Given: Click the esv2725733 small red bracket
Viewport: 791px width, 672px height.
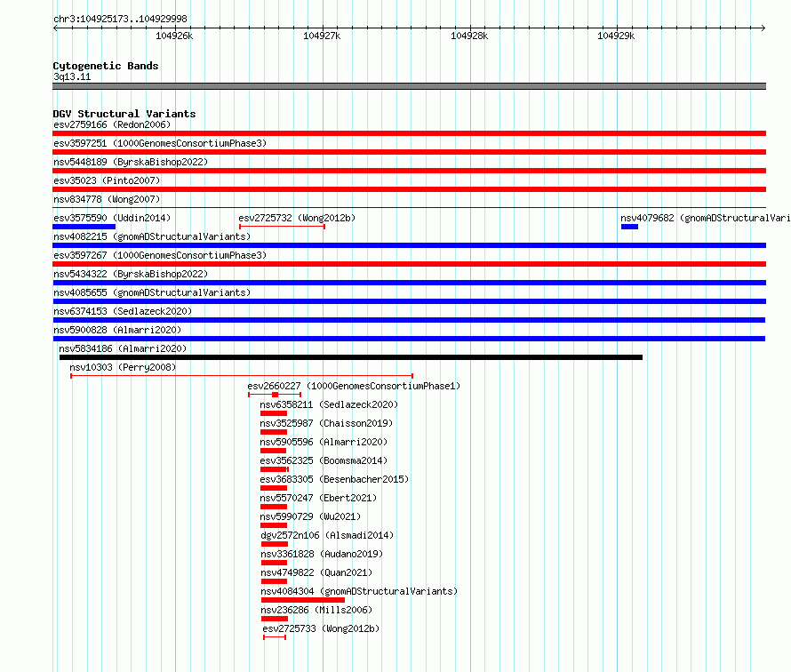Looking at the screenshot, I should 275,637.
